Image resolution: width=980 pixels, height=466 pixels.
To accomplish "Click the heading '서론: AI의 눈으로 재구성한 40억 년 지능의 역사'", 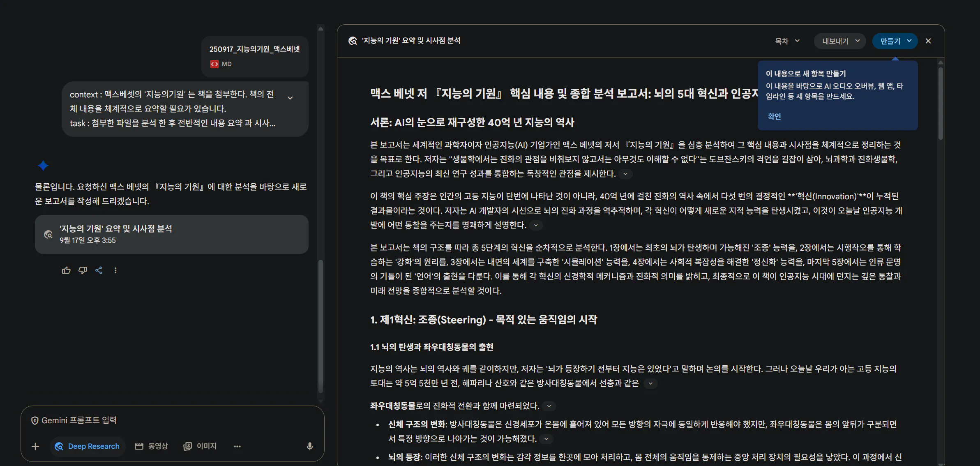I will tap(472, 122).
